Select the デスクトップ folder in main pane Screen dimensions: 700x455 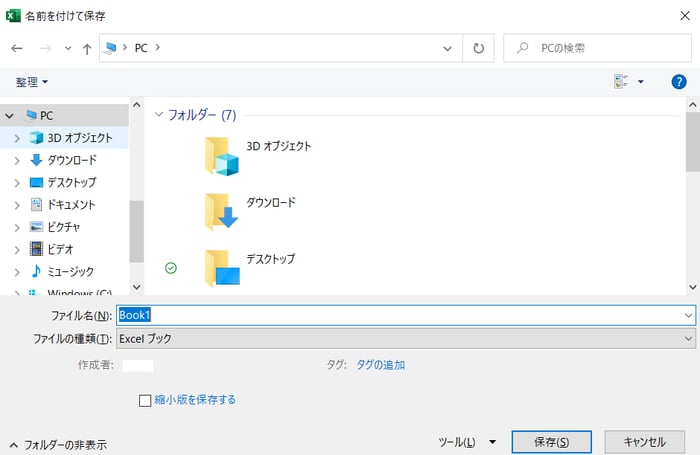(x=222, y=267)
